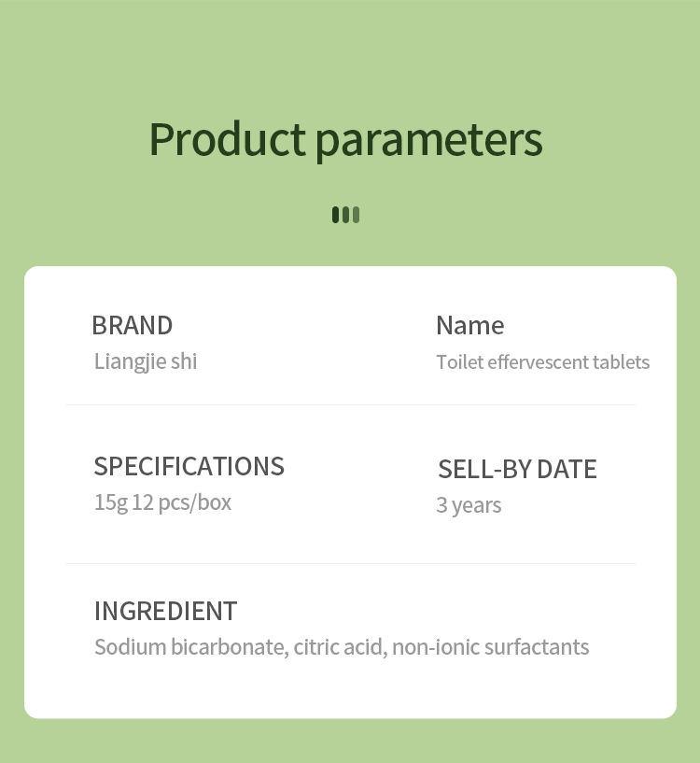The image size is (700, 763).
Task: Select the Name label
Action: pyautogui.click(x=469, y=326)
